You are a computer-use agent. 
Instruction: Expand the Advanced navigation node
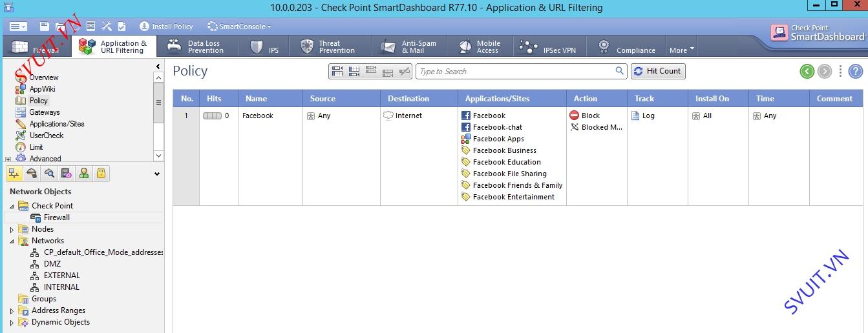8,159
